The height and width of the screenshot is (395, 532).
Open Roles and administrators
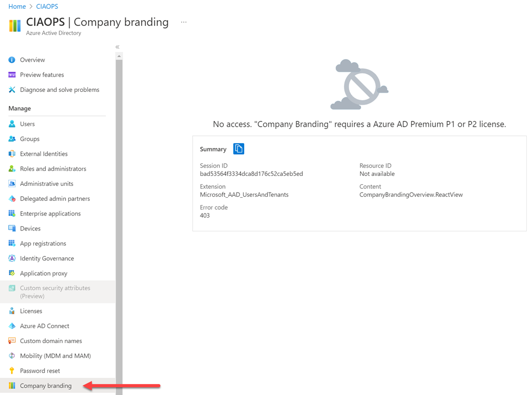click(53, 169)
